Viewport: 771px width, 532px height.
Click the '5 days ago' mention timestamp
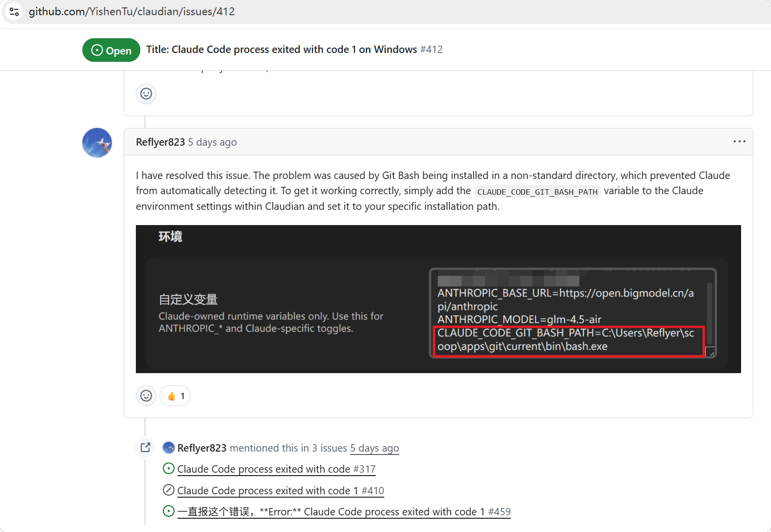pyautogui.click(x=375, y=448)
